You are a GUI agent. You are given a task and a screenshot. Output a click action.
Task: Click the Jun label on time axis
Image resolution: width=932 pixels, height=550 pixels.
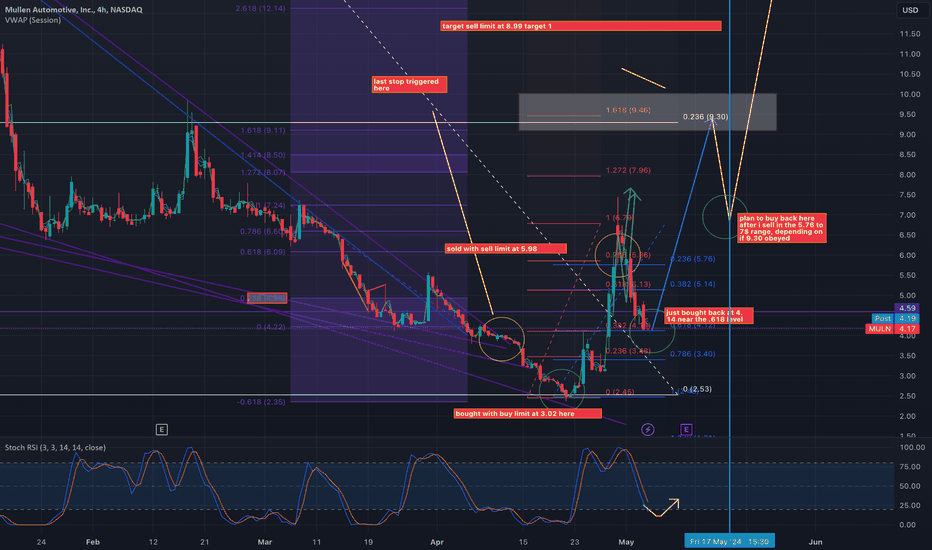pyautogui.click(x=816, y=542)
